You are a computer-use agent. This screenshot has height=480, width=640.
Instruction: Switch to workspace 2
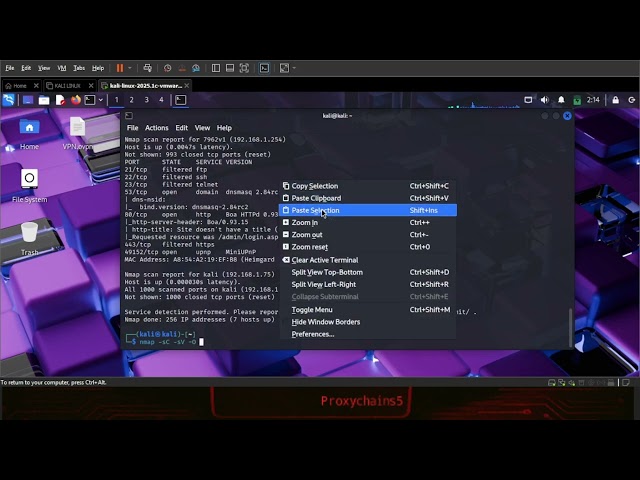tap(131, 100)
